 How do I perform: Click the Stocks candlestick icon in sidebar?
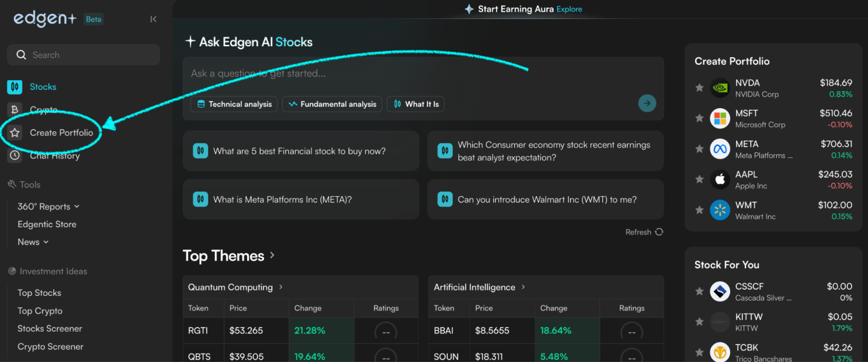15,87
